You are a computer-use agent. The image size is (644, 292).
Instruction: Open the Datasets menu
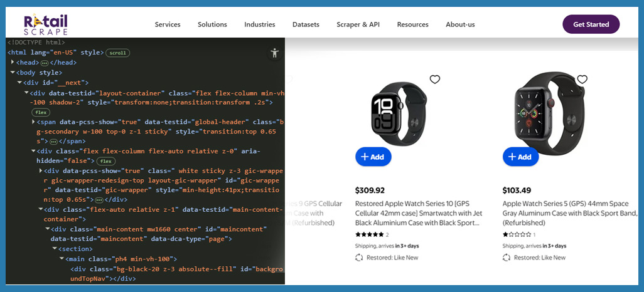(x=306, y=24)
